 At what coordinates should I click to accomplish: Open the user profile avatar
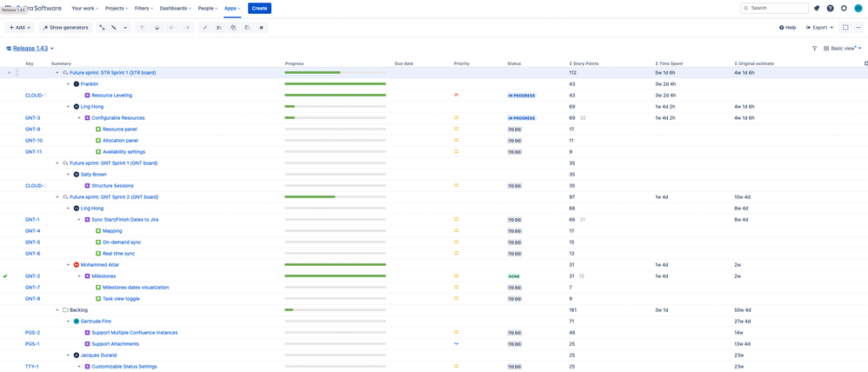pos(858,9)
